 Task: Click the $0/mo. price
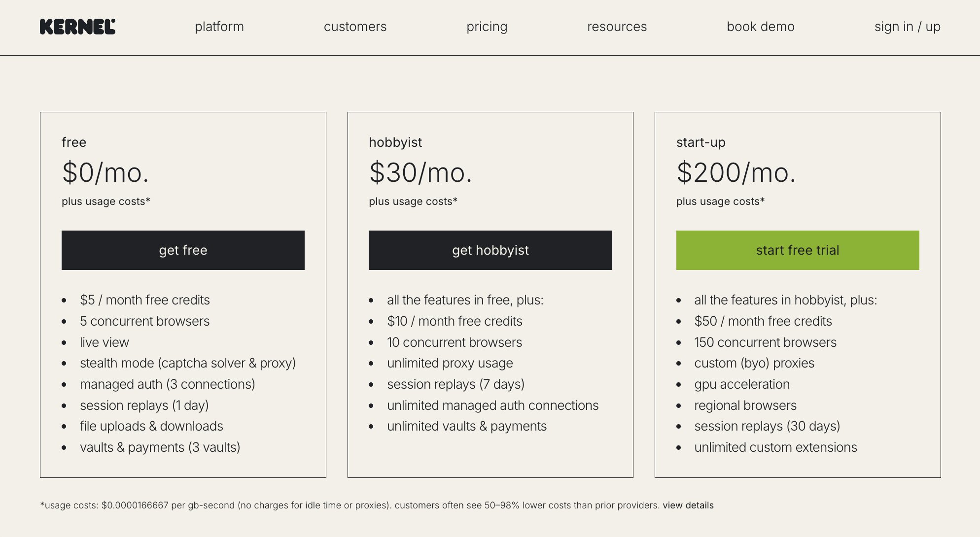tap(105, 173)
